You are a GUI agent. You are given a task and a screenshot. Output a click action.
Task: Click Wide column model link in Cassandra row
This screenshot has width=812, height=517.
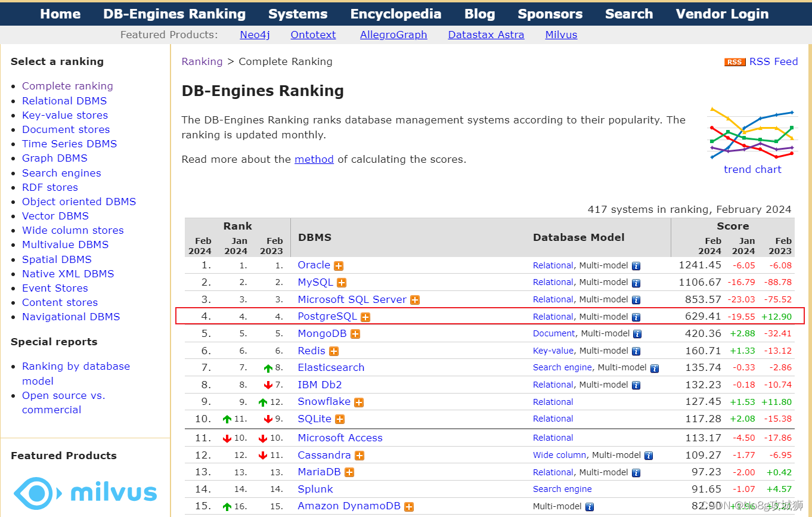tap(560, 455)
